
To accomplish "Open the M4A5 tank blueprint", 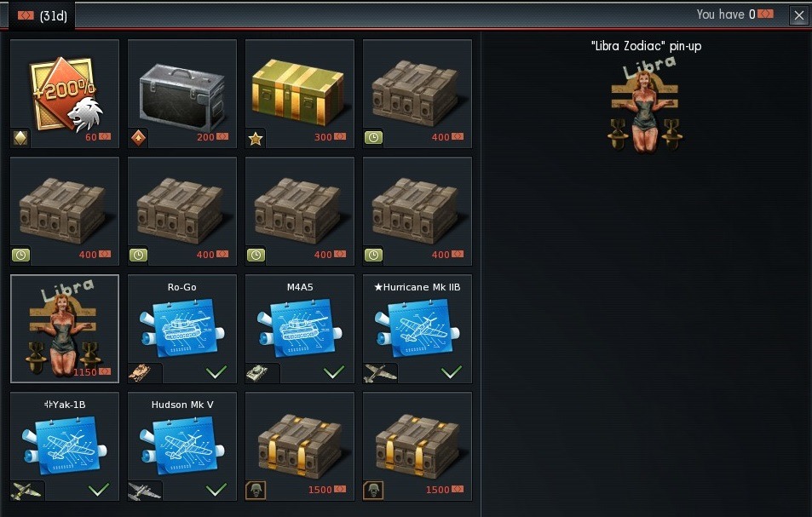I will coord(300,329).
